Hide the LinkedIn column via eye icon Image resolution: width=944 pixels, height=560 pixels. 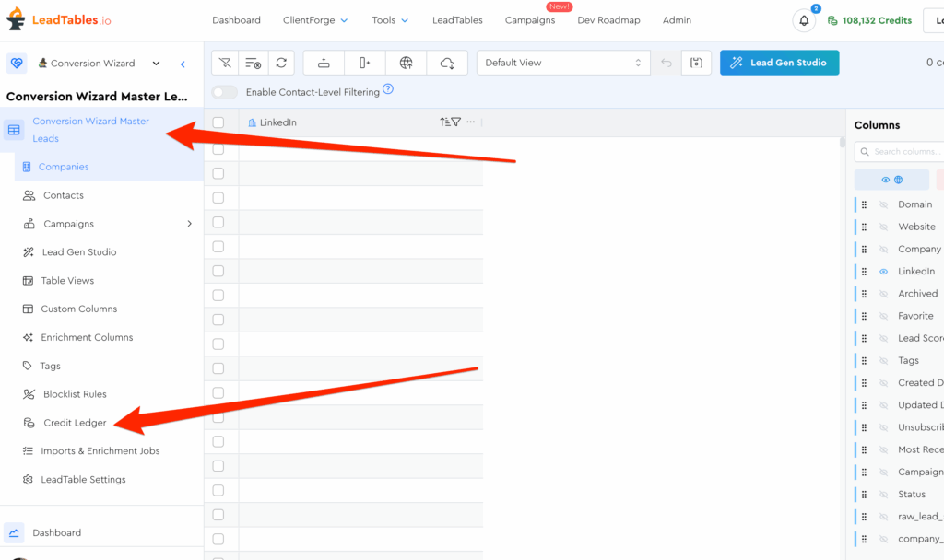883,272
